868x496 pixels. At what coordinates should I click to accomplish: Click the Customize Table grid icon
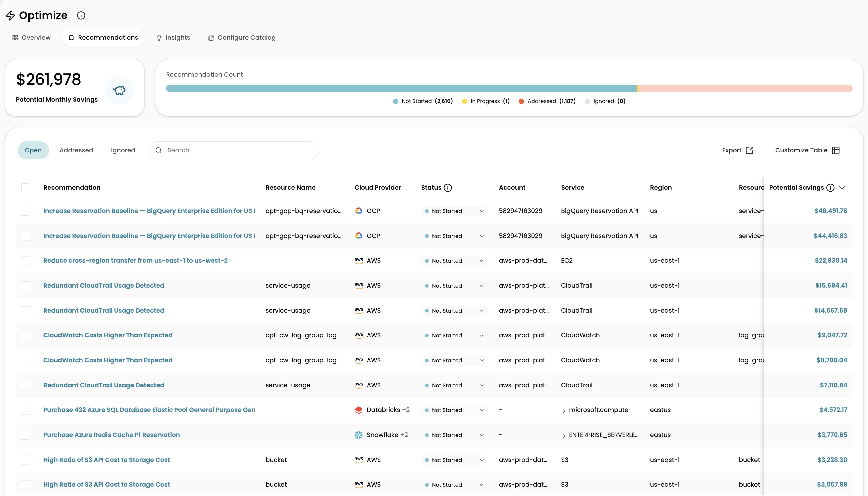(x=836, y=150)
